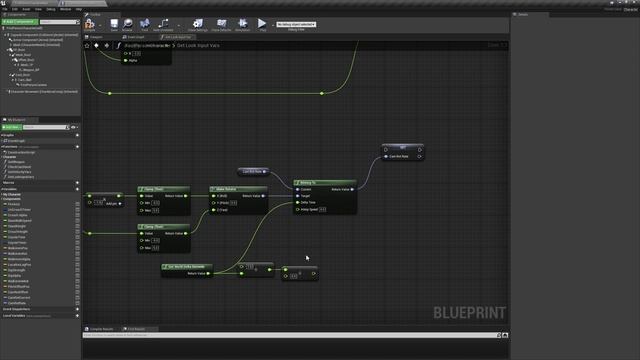Open the Asset menu
Image resolution: width=640 pixels, height=360 pixels.
[x=26, y=9]
